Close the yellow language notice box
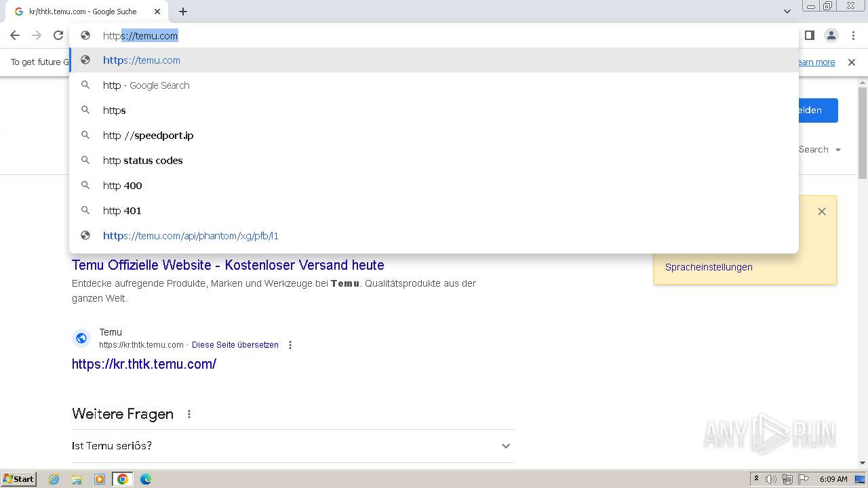Screen dimensions: 868x488 822,211
